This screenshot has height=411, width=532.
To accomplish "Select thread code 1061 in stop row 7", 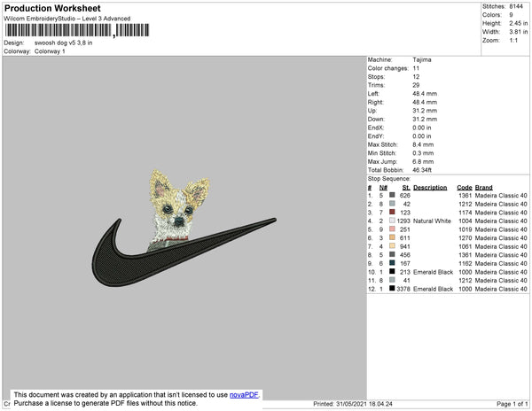I will coord(465,246).
